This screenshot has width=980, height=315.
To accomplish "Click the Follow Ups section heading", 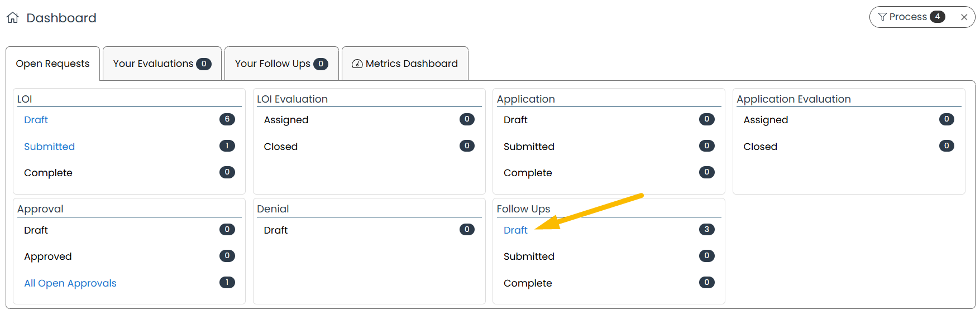I will (523, 209).
